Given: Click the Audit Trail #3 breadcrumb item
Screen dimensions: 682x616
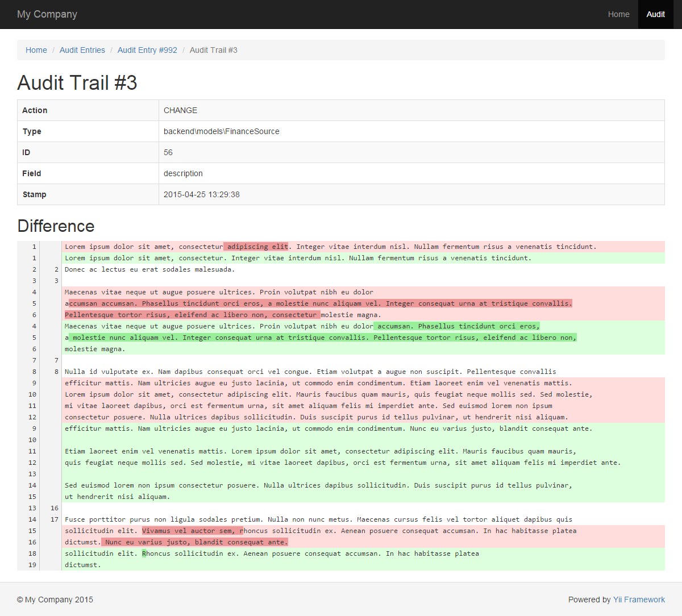Looking at the screenshot, I should [213, 50].
